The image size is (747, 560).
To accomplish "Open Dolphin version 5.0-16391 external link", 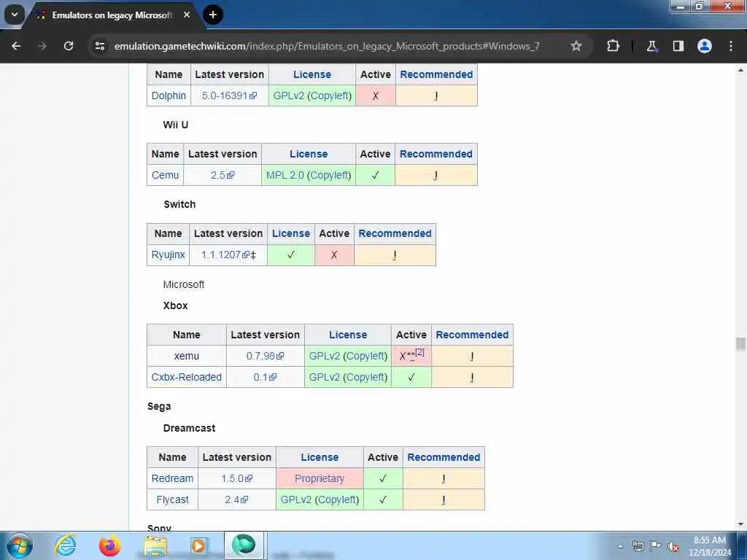I will [x=229, y=96].
